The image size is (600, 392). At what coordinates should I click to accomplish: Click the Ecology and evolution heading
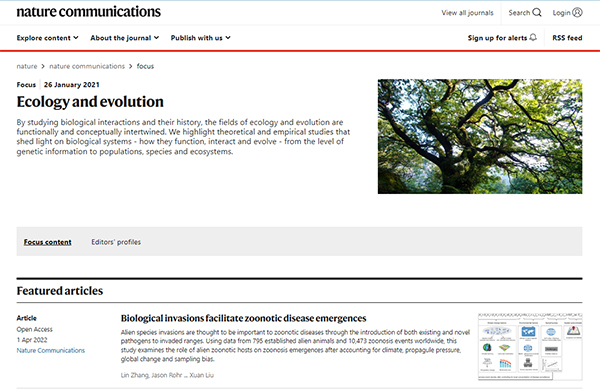(x=90, y=102)
